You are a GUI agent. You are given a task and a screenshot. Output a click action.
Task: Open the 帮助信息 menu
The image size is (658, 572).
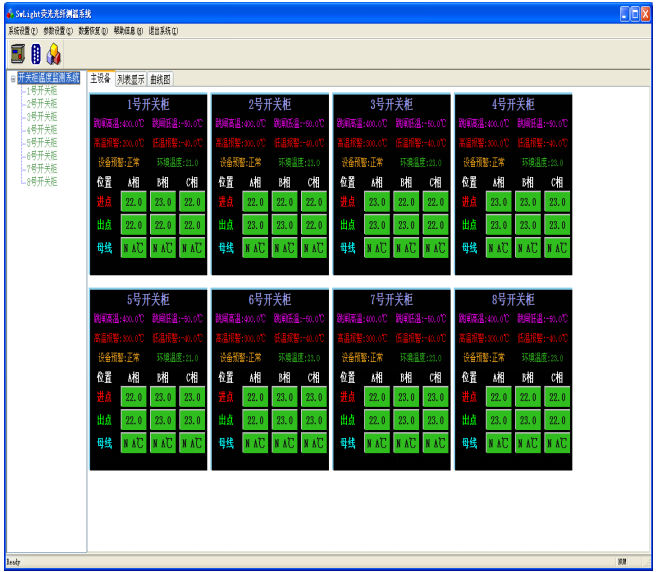click(128, 31)
